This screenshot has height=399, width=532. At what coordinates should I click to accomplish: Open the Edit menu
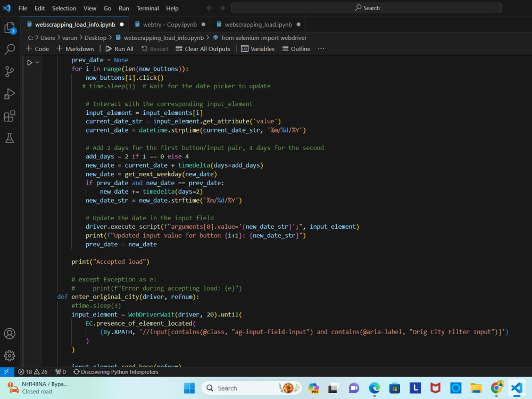point(39,8)
